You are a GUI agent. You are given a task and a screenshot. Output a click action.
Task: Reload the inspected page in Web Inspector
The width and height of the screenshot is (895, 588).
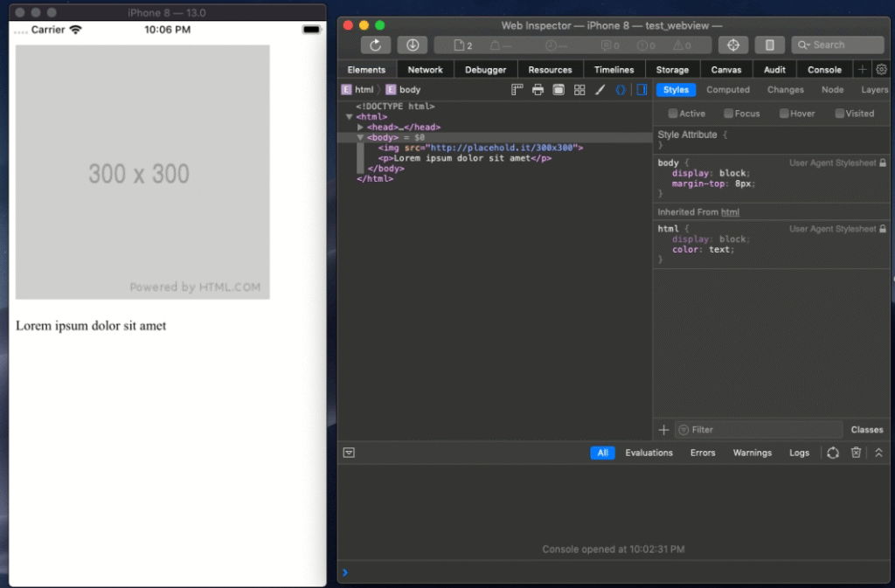[375, 45]
